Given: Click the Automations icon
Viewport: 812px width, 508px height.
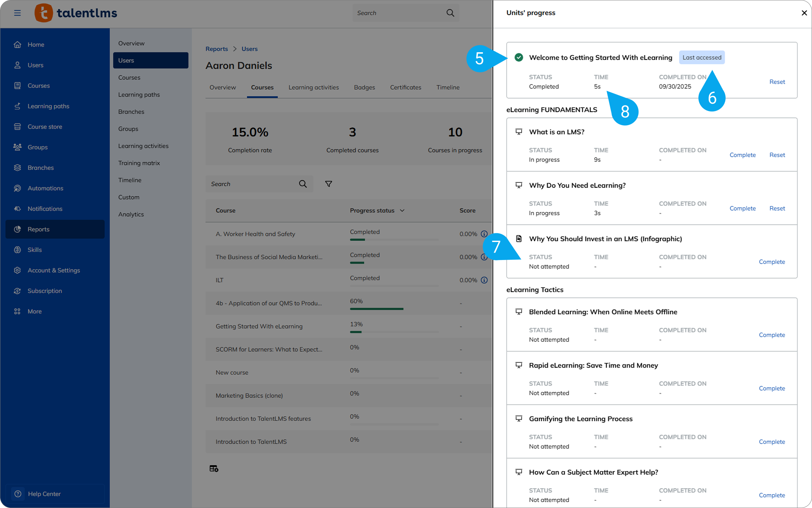Looking at the screenshot, I should pyautogui.click(x=17, y=188).
